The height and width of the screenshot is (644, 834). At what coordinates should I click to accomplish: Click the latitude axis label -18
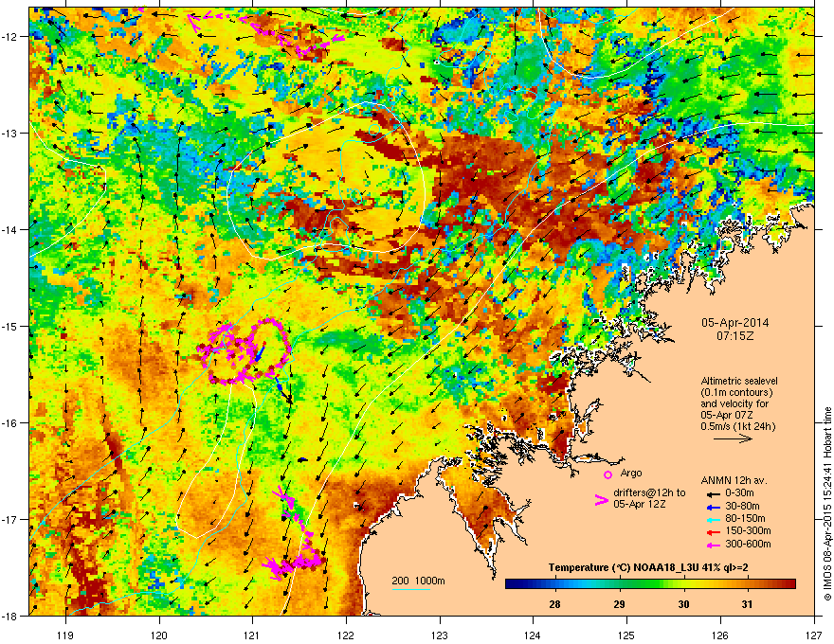[x=9, y=616]
